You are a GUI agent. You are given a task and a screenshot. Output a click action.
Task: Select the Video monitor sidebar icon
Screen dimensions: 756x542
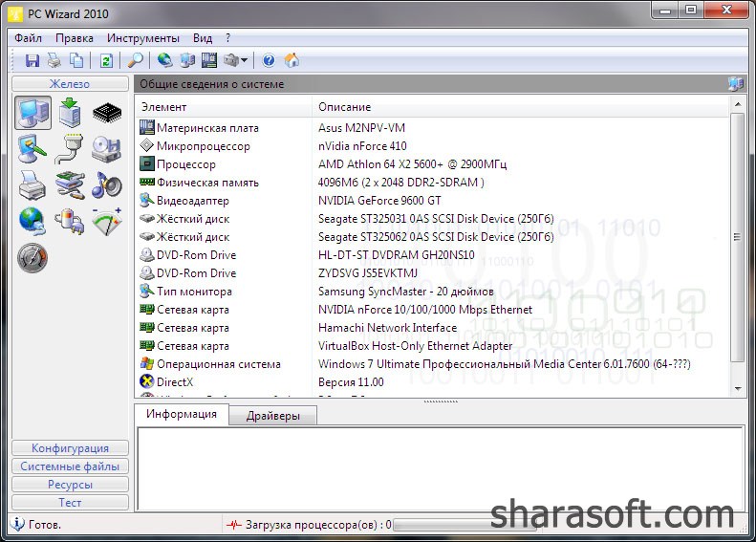pyautogui.click(x=32, y=149)
